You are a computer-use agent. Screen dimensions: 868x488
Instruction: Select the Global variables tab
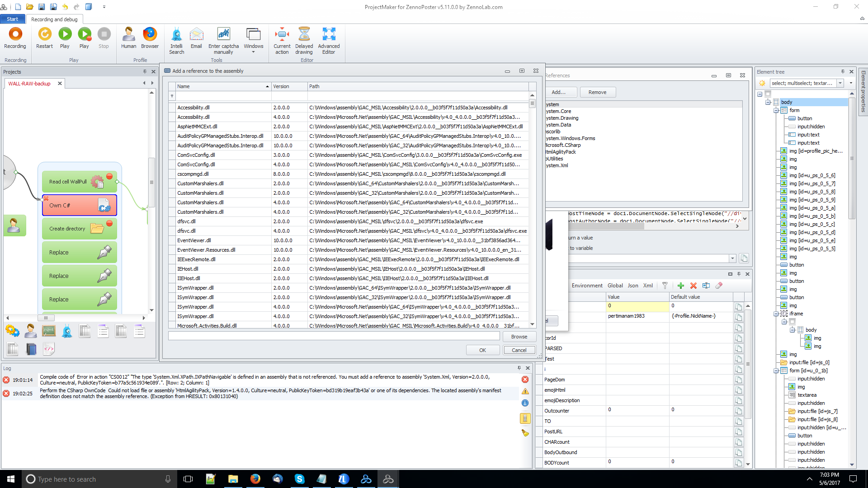(615, 286)
